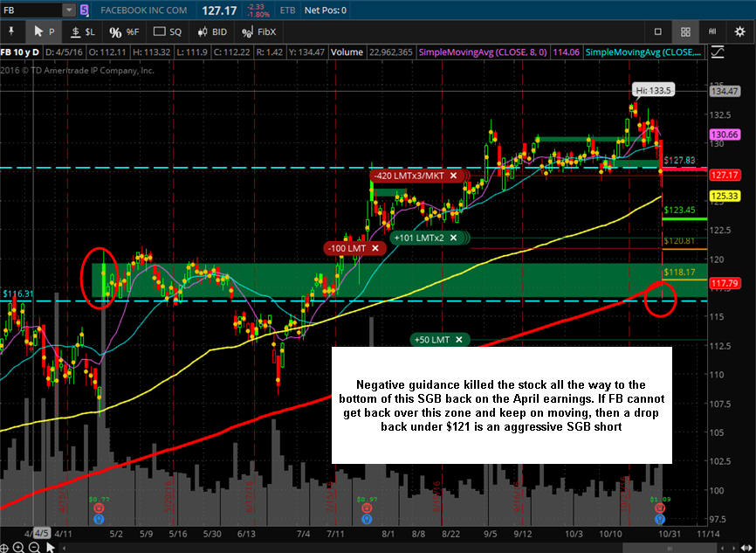Click the yellow 125.33 price label
Viewport: 756px width, 553px height.
click(725, 196)
